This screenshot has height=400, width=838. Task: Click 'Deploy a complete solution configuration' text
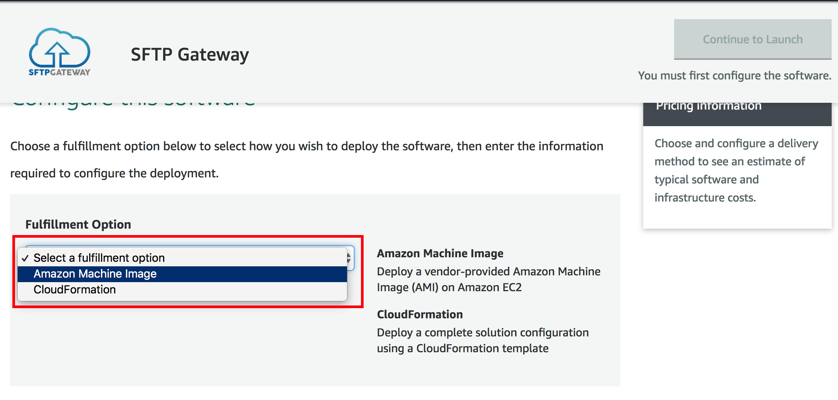[x=483, y=332]
